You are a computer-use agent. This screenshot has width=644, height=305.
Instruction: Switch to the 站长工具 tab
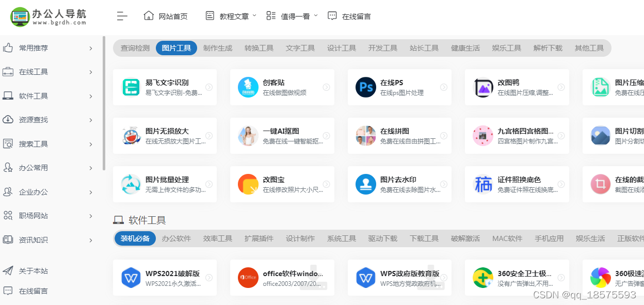(x=424, y=48)
